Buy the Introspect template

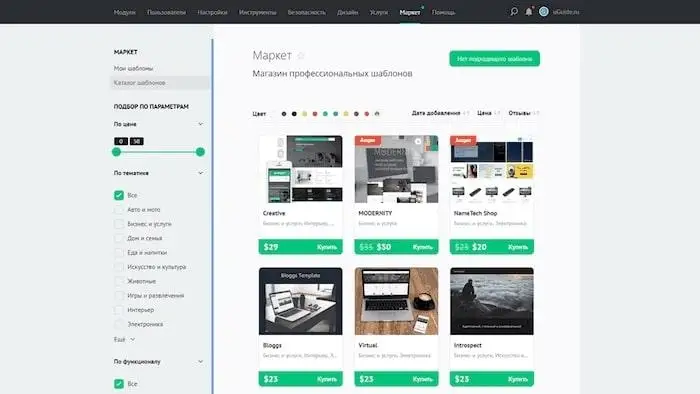tap(518, 379)
